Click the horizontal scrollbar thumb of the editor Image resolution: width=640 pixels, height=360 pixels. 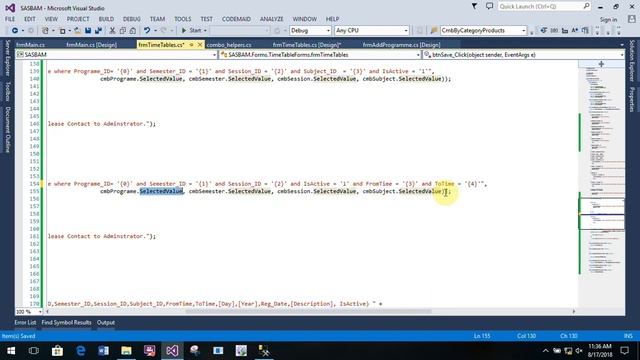308,311
